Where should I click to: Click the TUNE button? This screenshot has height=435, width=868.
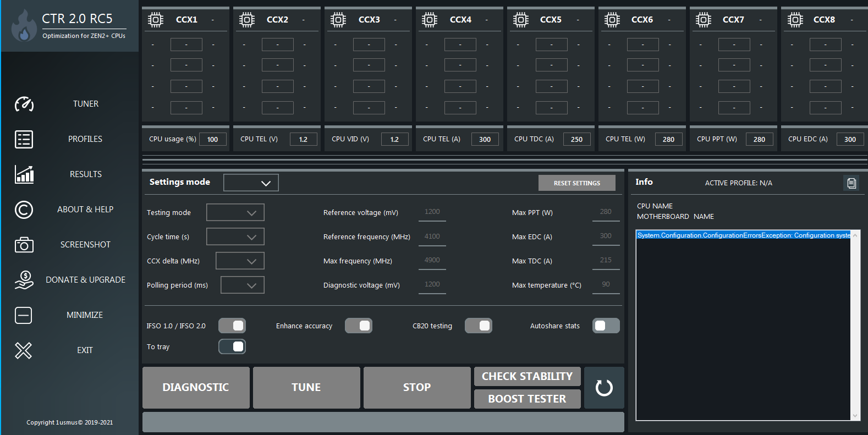click(306, 388)
